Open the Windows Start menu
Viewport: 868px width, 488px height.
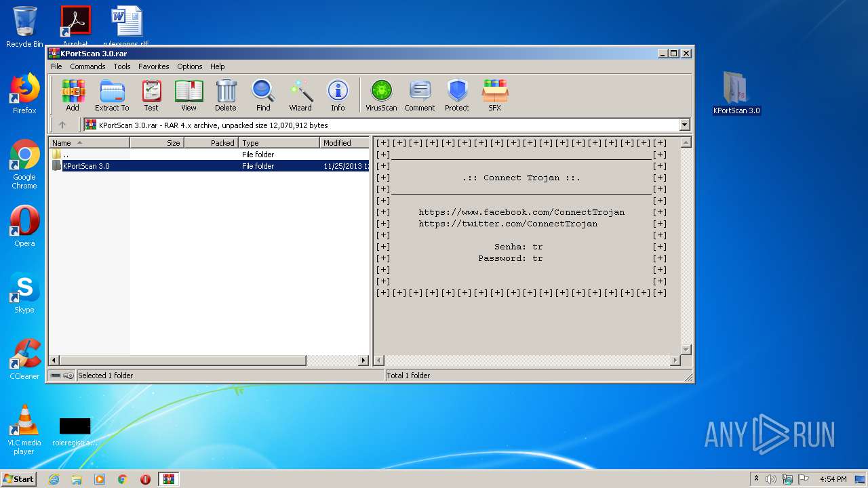click(x=18, y=479)
